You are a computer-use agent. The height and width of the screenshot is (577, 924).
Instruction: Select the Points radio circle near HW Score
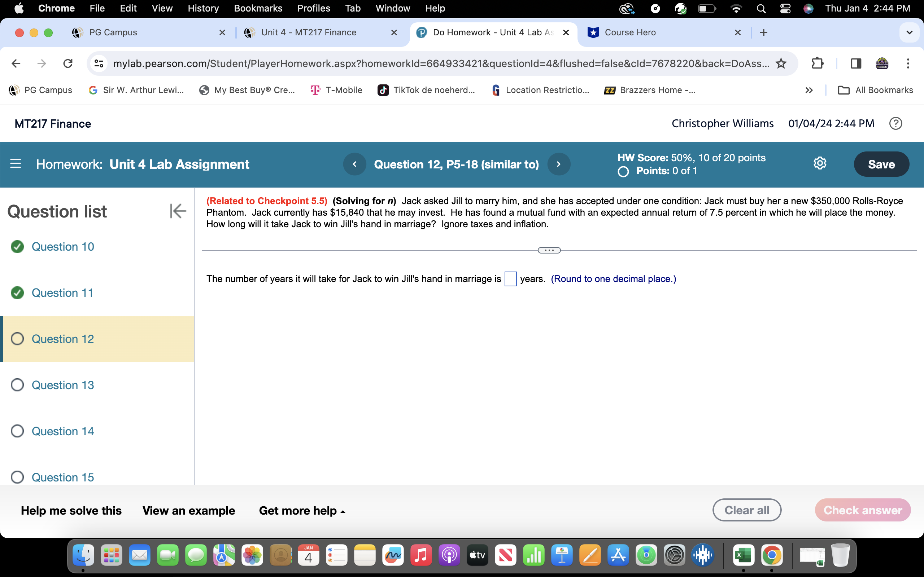[623, 172]
